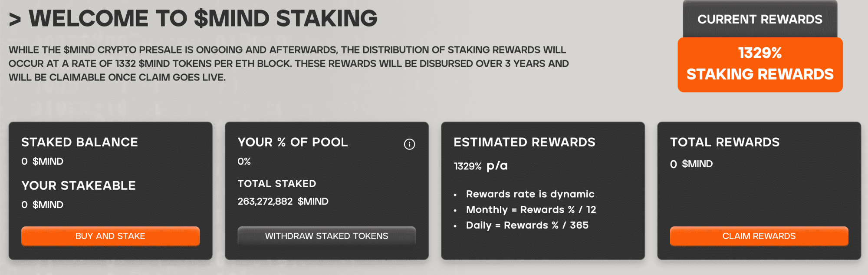Click the info icon beside Your % of Pool
Image resolution: width=868 pixels, height=275 pixels.
409,144
